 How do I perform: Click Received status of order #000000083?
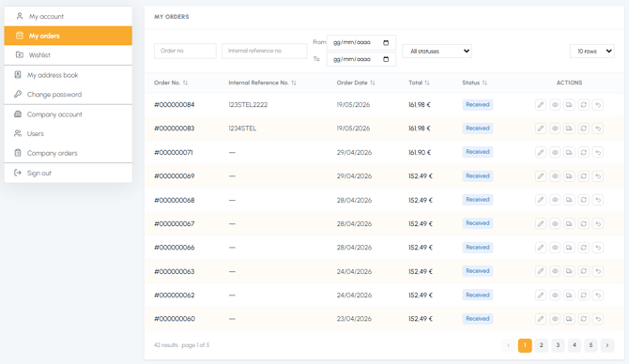tap(477, 129)
